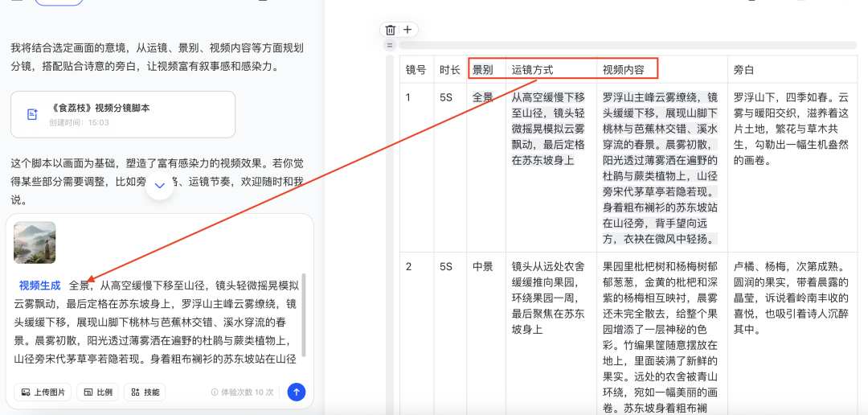Select the 旁白 column header
The image size is (868, 415).
point(792,70)
